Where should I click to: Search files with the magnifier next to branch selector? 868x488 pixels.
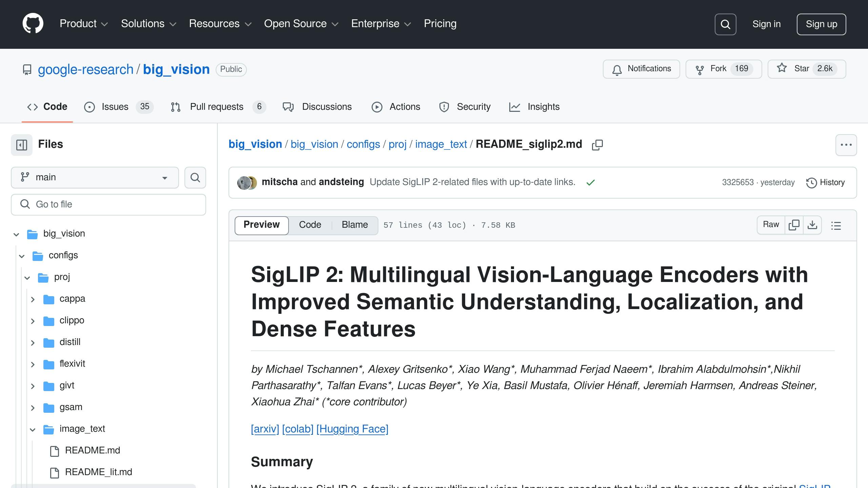point(195,178)
